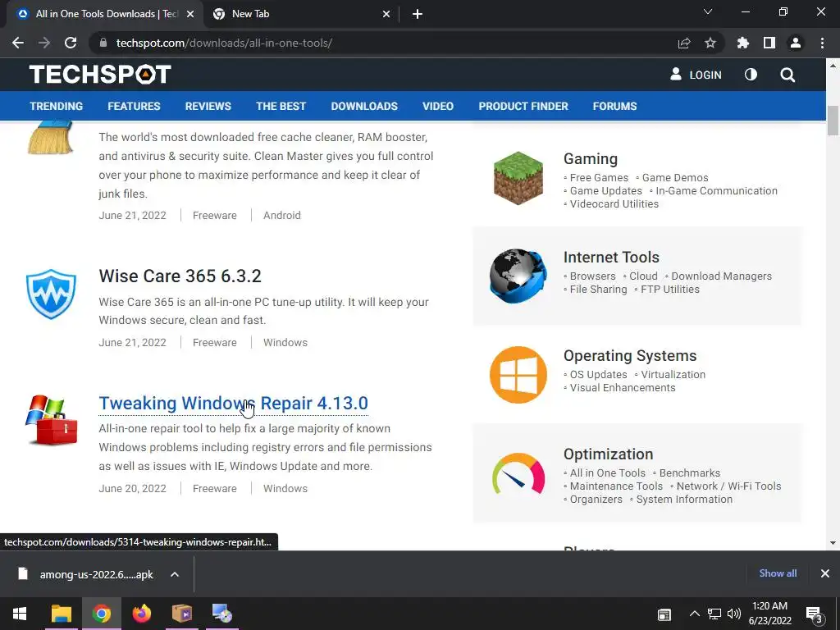The width and height of the screenshot is (840, 630).
Task: Open the site search magnifier icon
Action: pos(787,75)
